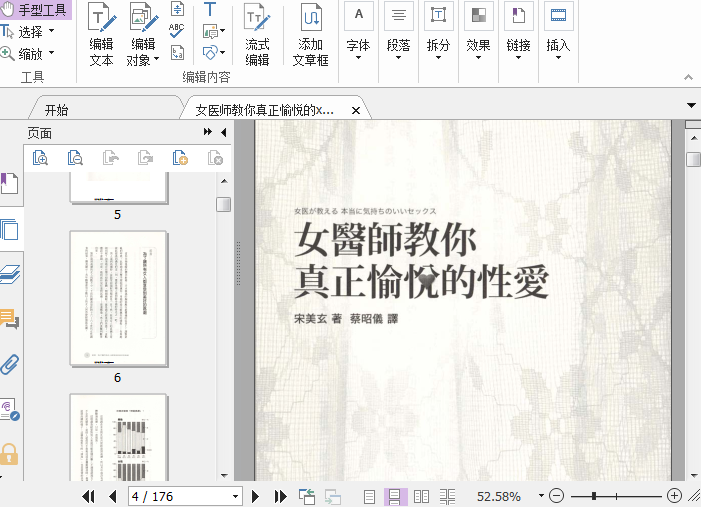Viewport: 701px width, 507px height.
Task: Open the Layers panel in the sidebar
Action: (x=10, y=275)
